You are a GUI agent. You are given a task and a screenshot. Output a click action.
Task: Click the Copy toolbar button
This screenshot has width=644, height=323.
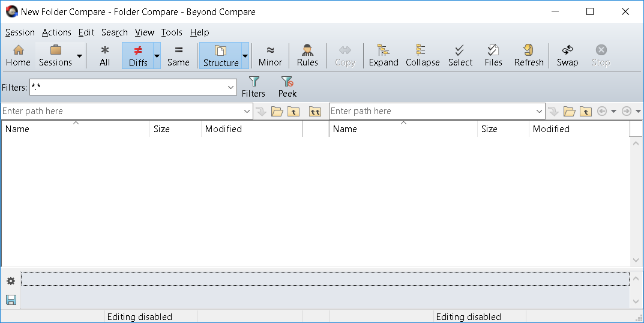point(345,55)
